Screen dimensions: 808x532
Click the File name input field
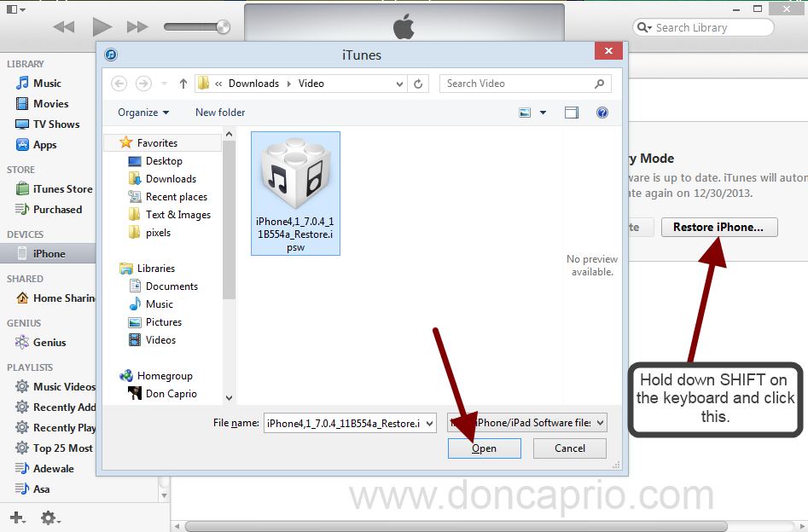point(343,424)
